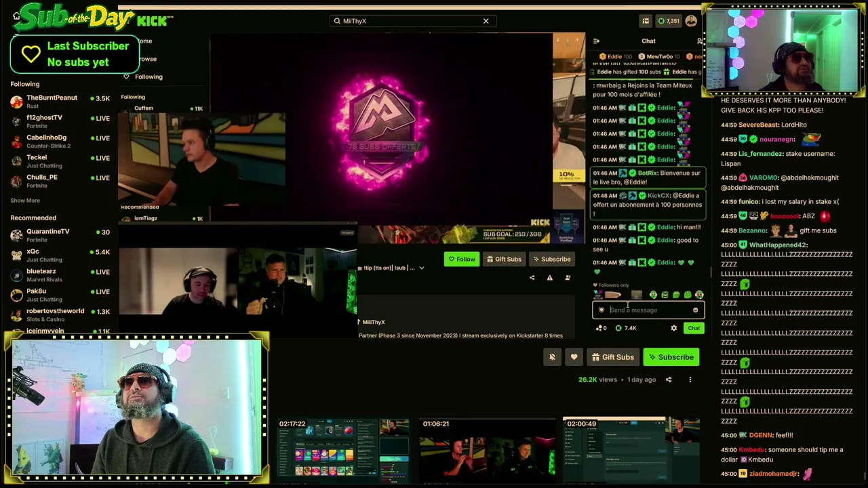Click the search magnifier icon
Viewport: 868px width, 488px height.
click(x=337, y=21)
